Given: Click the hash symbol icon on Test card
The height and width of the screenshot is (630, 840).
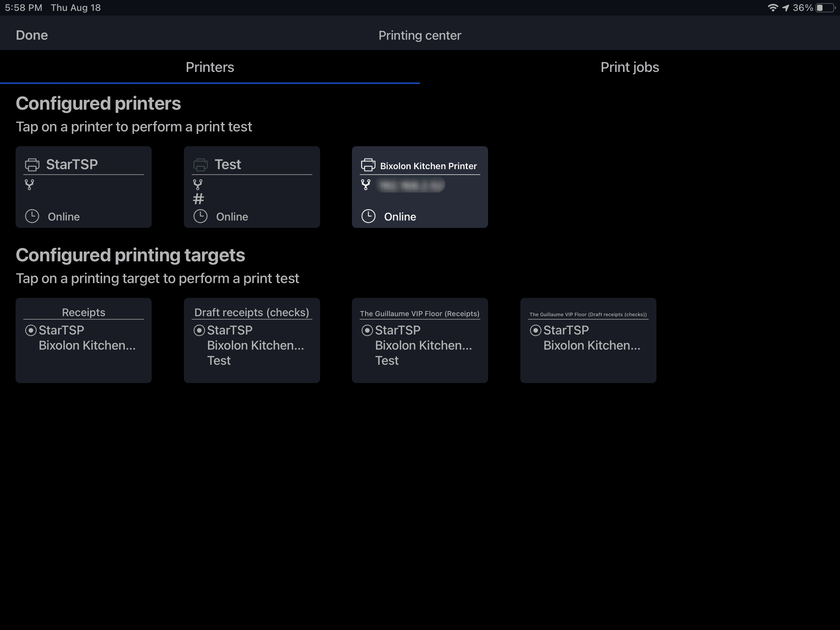Looking at the screenshot, I should pos(198,199).
